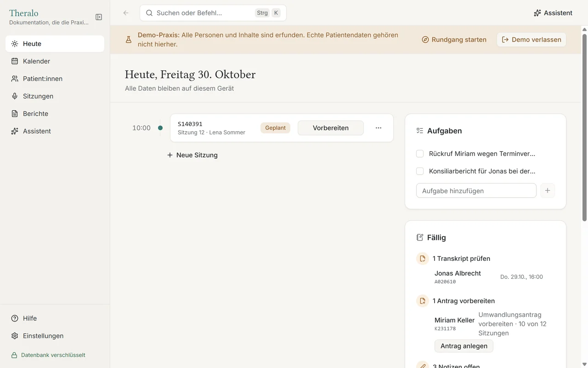Screen dimensions: 588x368
Task: Open Berichte in the sidebar
Action: tap(55, 114)
